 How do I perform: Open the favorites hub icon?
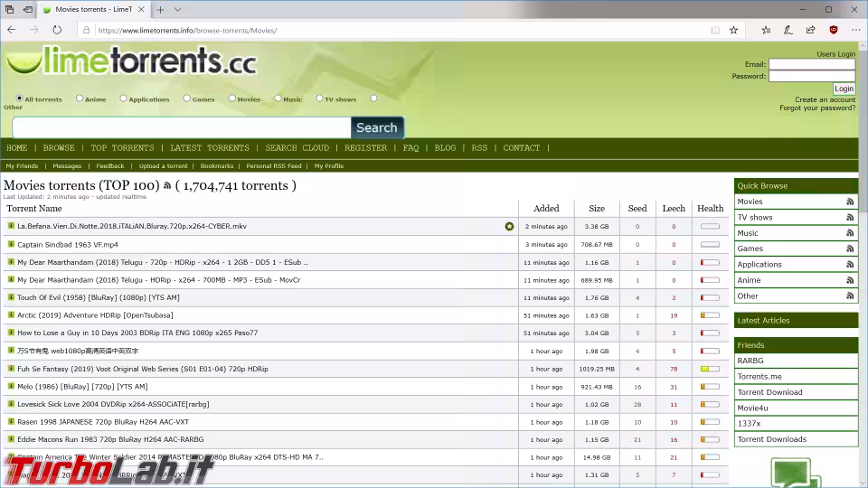[766, 30]
